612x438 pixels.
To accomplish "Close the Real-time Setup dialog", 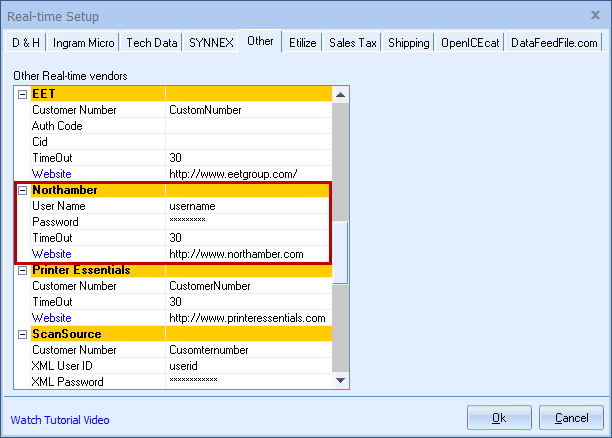I will 595,15.
